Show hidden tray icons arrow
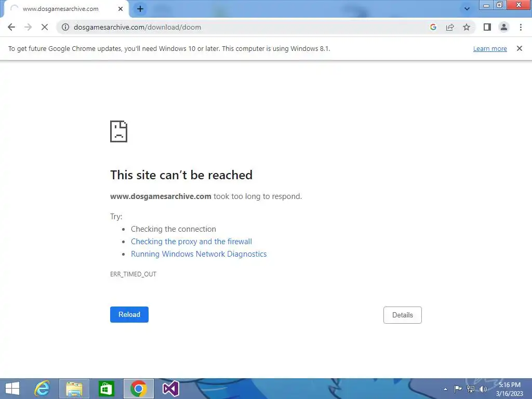Image resolution: width=532 pixels, height=399 pixels. click(x=445, y=389)
